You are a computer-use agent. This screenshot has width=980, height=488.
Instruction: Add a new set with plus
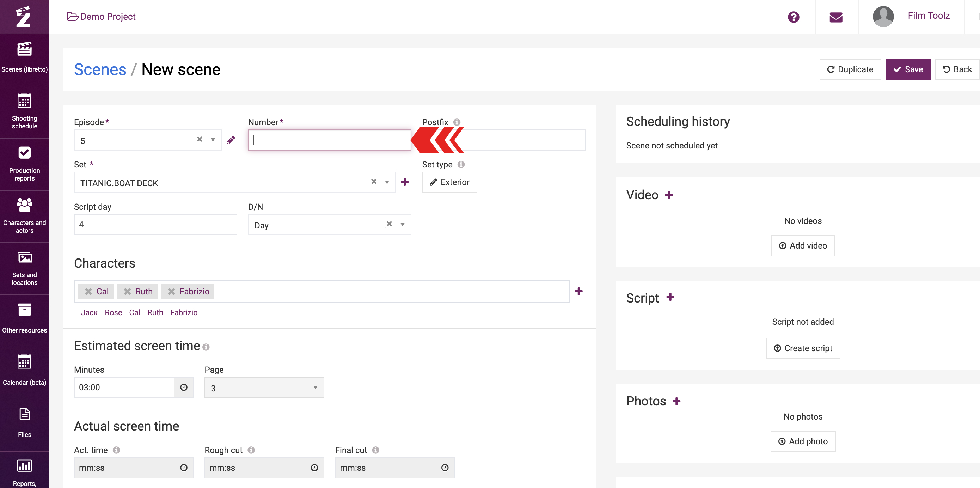pyautogui.click(x=404, y=182)
